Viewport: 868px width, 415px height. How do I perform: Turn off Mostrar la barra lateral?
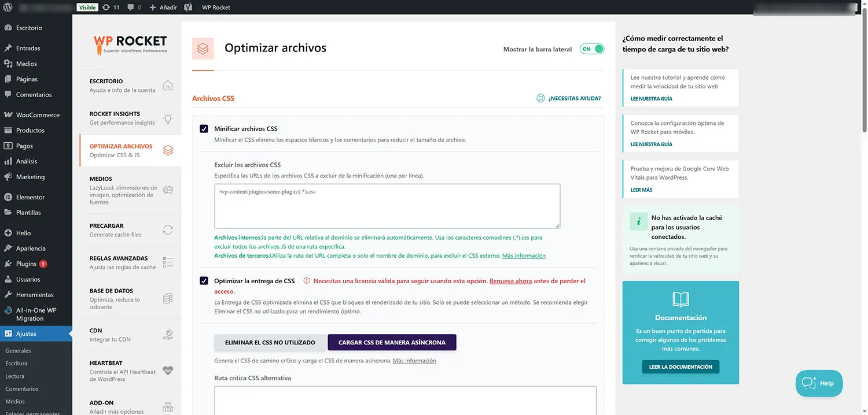591,49
